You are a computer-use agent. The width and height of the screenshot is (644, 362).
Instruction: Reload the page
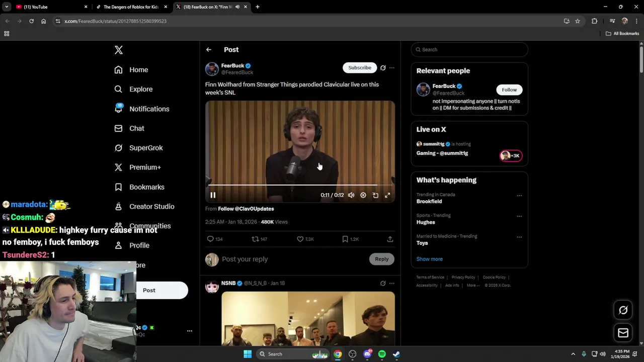pyautogui.click(x=31, y=21)
